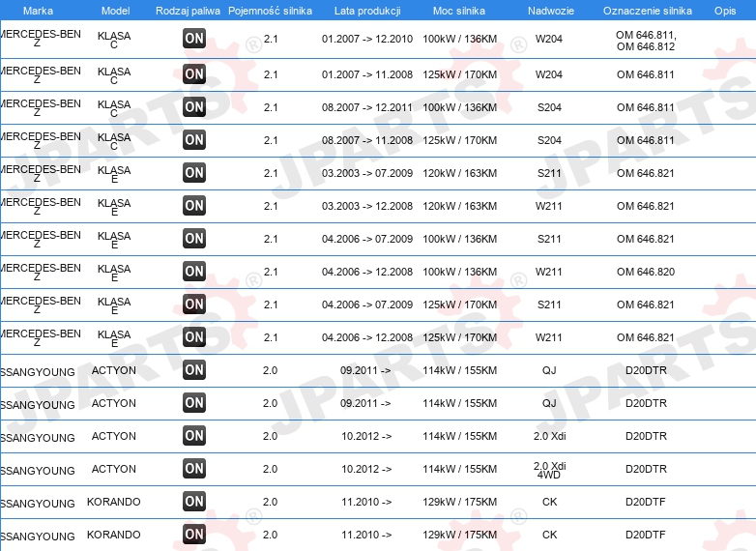The image size is (756, 551).
Task: Click ON icon for Klasa E S211 163KM row
Action: click(194, 173)
